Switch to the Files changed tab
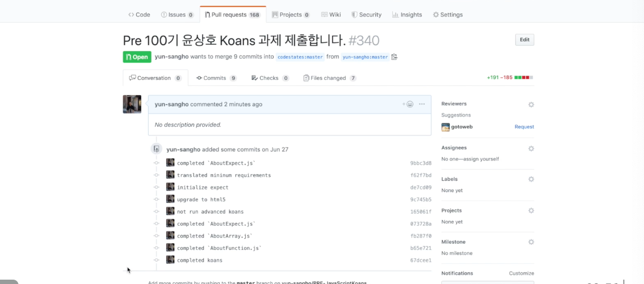 pos(330,78)
